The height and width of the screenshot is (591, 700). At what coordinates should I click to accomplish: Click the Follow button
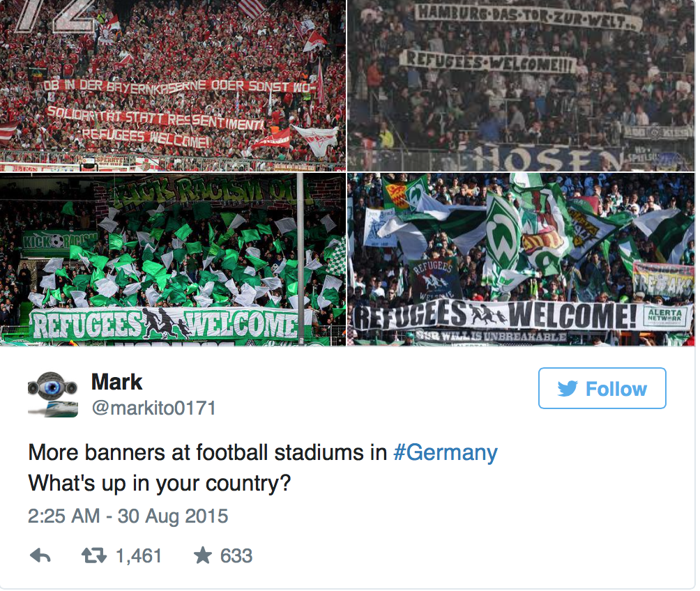tap(602, 388)
